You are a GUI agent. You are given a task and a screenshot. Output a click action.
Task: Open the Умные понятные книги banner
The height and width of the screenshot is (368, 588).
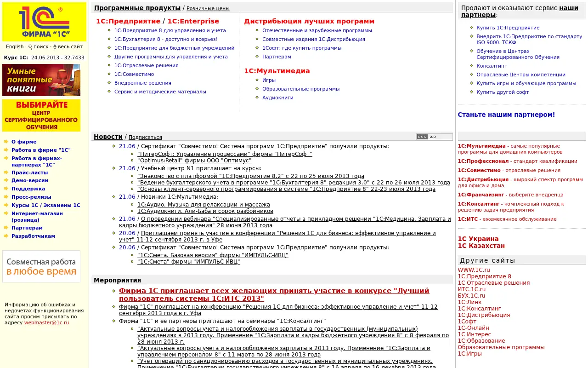pyautogui.click(x=41, y=80)
